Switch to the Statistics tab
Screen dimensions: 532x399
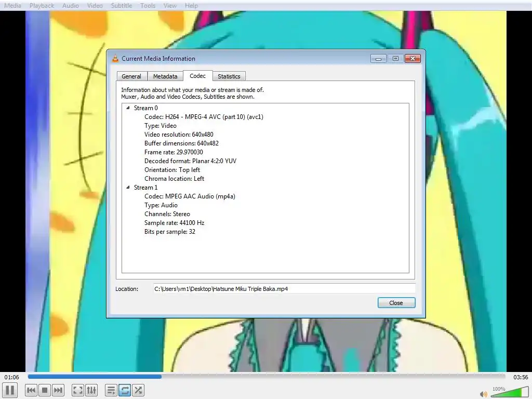tap(229, 76)
